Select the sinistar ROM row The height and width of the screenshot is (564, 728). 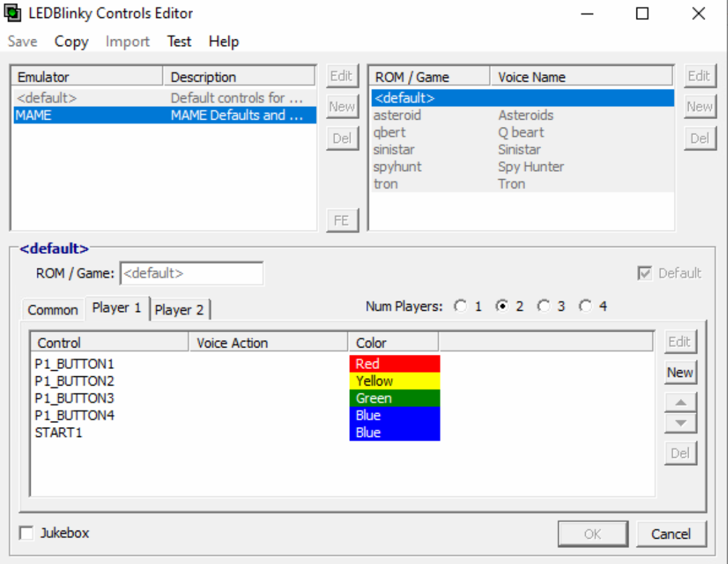[x=523, y=150]
